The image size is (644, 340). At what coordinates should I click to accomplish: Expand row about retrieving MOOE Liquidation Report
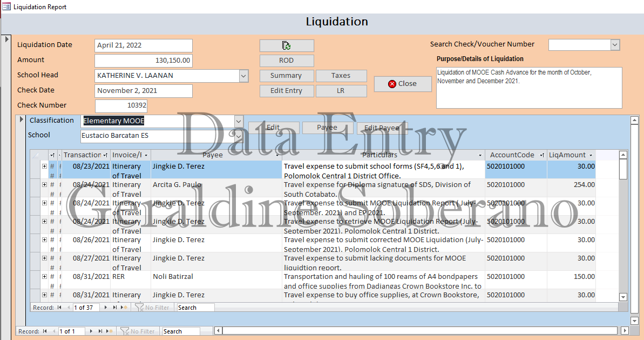(x=44, y=221)
